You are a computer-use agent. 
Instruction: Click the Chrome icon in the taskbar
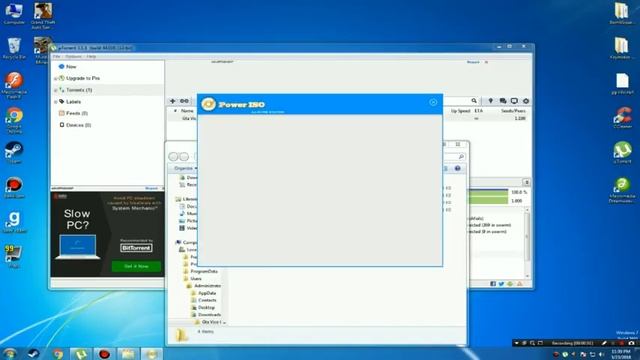click(x=58, y=353)
